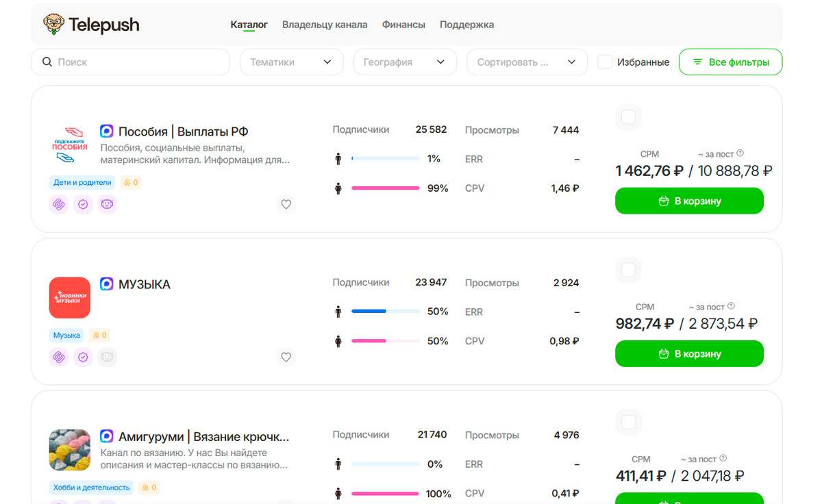Click the award badge 0 on МУЗЫКА card
This screenshot has width=822, height=504.
[x=100, y=336]
